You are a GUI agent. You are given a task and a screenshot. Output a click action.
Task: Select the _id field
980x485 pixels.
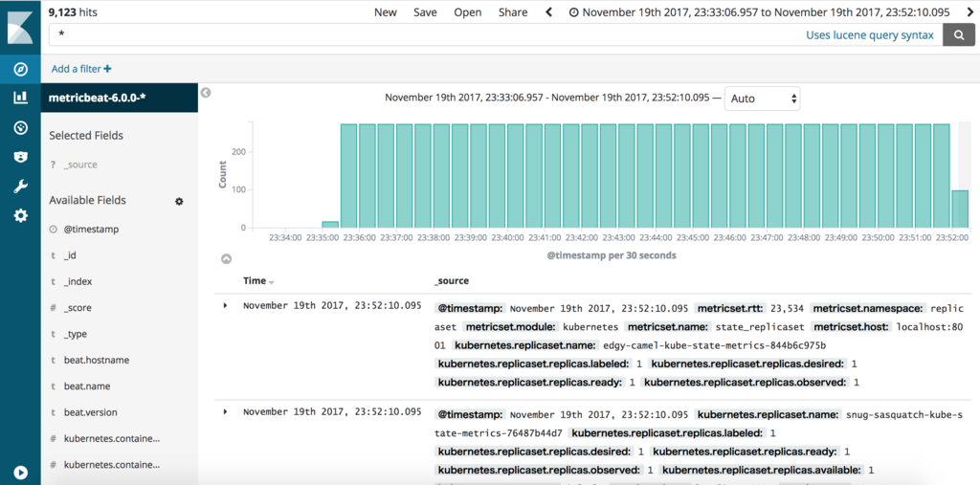[70, 255]
